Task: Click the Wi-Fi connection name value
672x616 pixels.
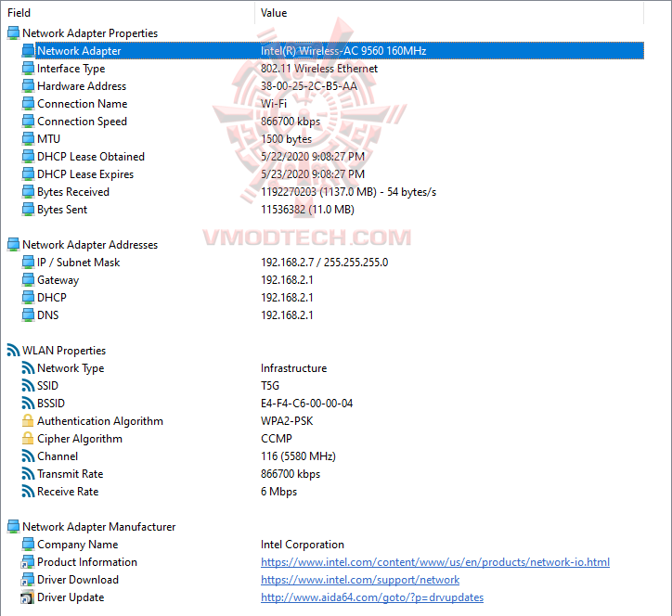Action: tap(274, 103)
